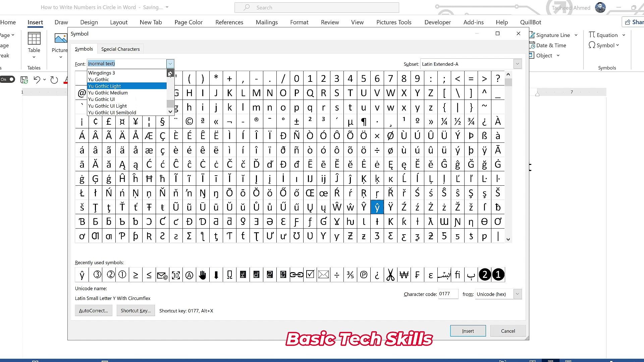Toggle the AutoSave On switch
This screenshot has width=644, height=362.
(8, 79)
